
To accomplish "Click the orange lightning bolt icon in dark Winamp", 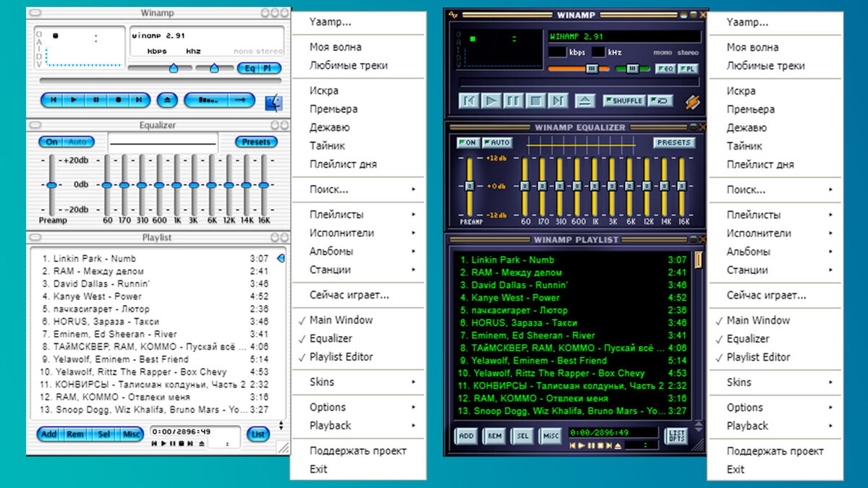I will (x=692, y=102).
